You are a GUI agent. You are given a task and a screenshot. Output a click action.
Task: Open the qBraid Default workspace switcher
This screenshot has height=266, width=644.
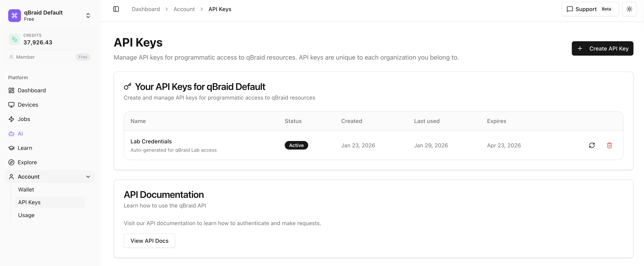[x=88, y=15]
